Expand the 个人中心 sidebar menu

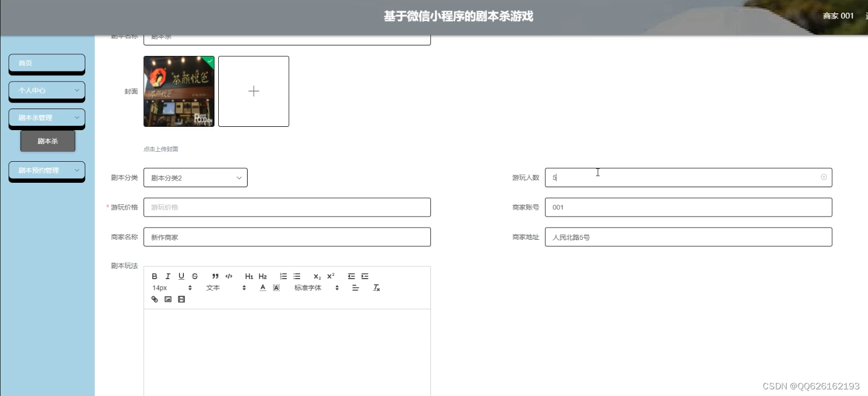[x=47, y=91]
